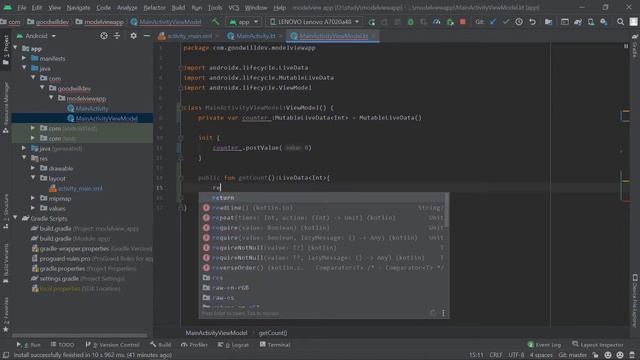
Task: Open the Profile app gauge icon
Action: click(436, 22)
